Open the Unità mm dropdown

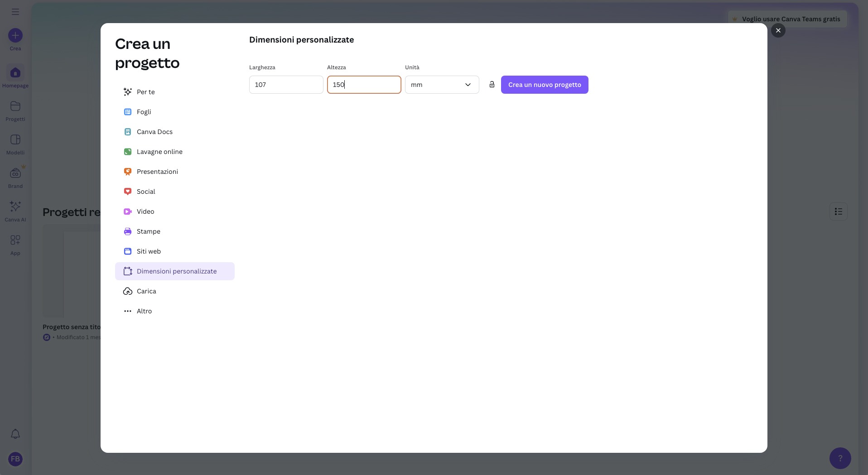(442, 85)
